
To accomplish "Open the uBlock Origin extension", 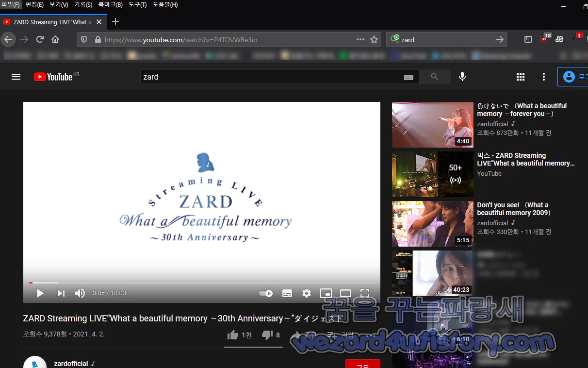I will (x=544, y=39).
